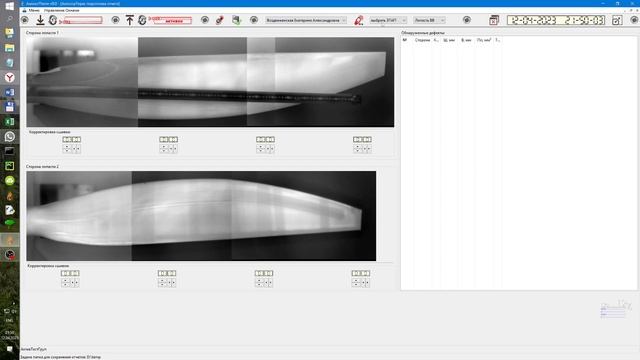This screenshot has height=360, width=640.
Task: Open Microsoft Excel from the taskbar
Action: (9, 122)
